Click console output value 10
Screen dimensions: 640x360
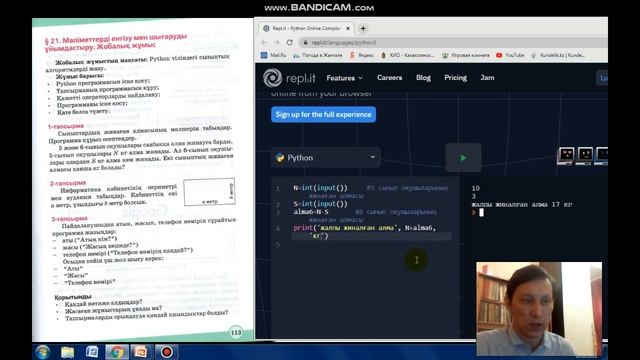476,188
